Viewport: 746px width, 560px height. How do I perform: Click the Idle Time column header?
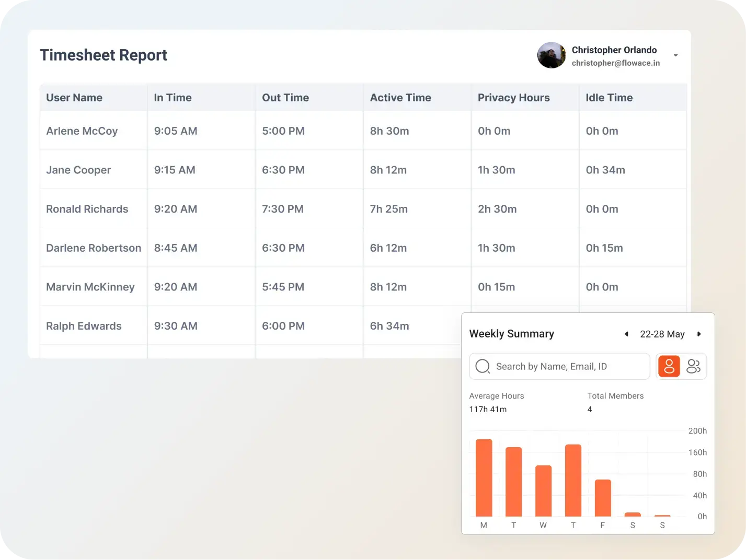pyautogui.click(x=609, y=98)
